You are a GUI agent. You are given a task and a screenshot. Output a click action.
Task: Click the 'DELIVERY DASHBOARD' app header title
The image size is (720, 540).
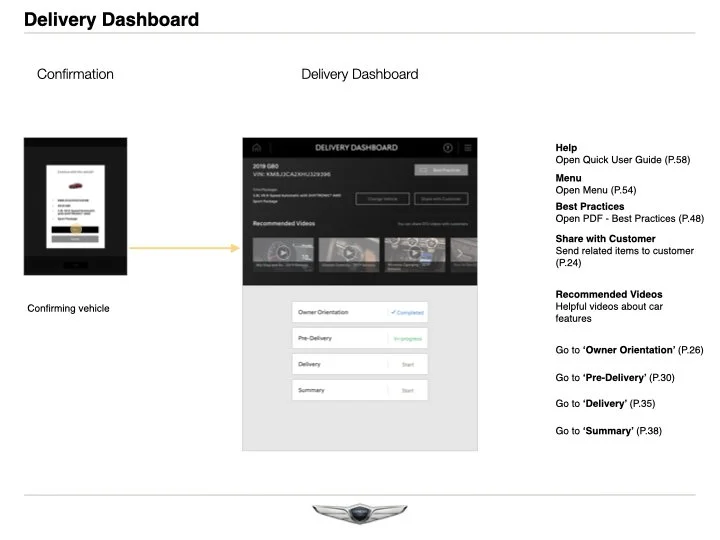tap(356, 147)
